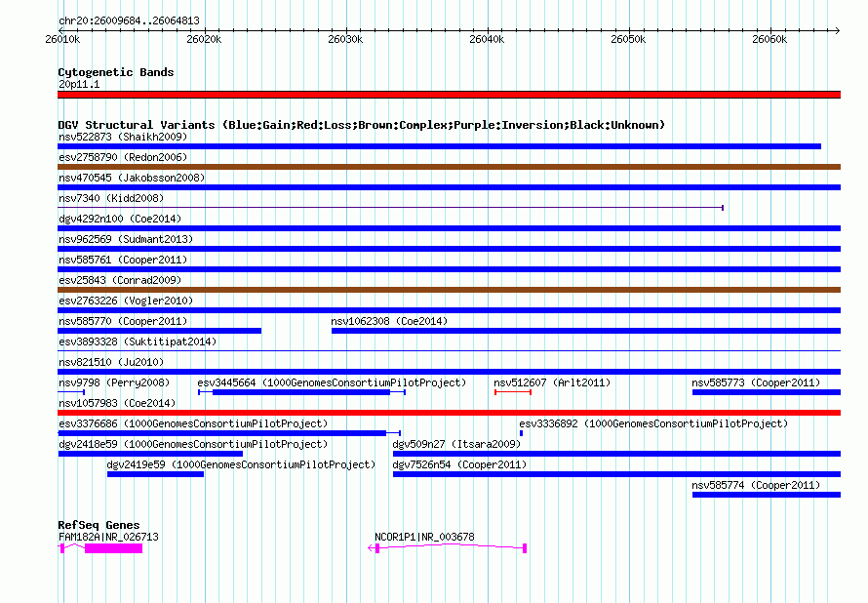Screen dimensions: 868x603
Task: Select dgv2418e59 variant label
Action: point(193,444)
